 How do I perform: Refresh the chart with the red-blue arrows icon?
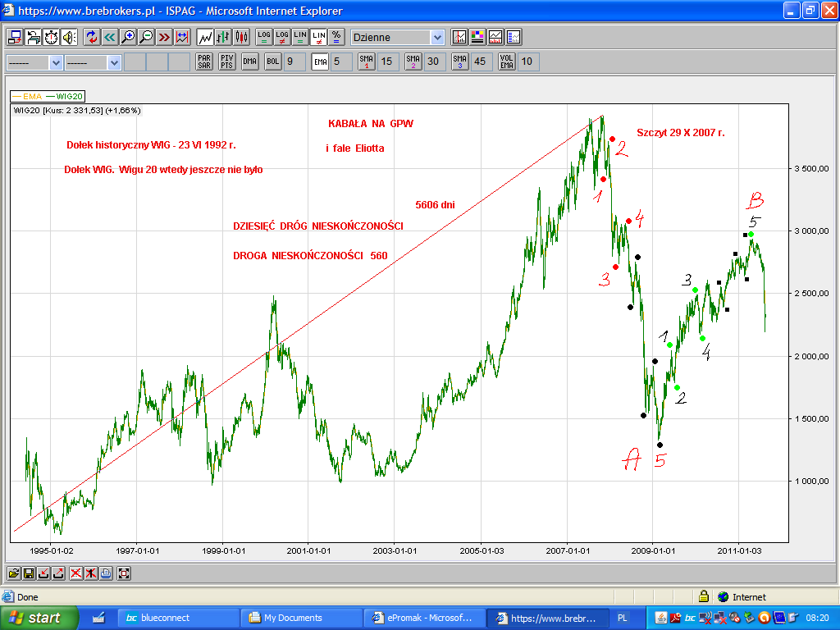click(92, 37)
